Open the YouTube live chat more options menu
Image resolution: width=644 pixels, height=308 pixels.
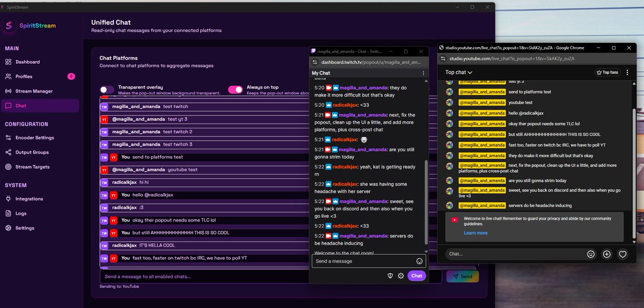[628, 72]
